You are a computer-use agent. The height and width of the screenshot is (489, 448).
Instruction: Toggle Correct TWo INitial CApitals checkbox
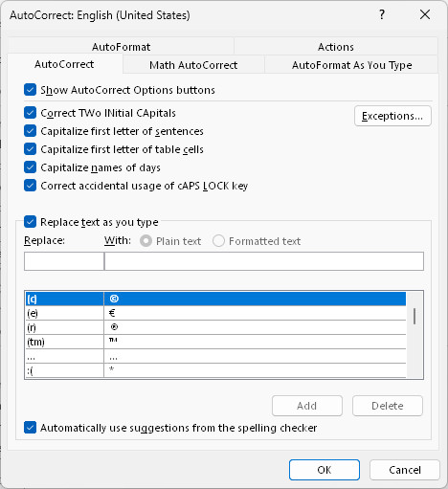[x=30, y=113]
